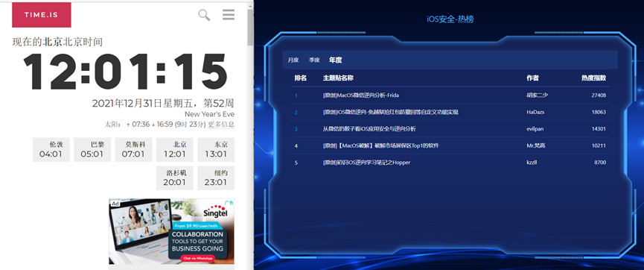Switch to the 年度 tab in hot list
The image size is (644, 270).
point(336,60)
